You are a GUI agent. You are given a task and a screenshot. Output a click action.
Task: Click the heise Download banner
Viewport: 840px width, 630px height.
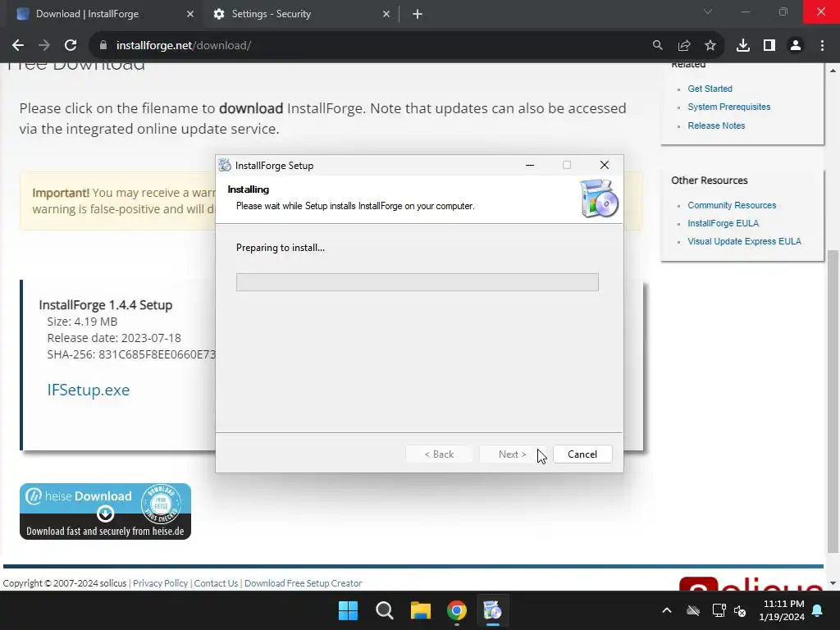pyautogui.click(x=106, y=511)
